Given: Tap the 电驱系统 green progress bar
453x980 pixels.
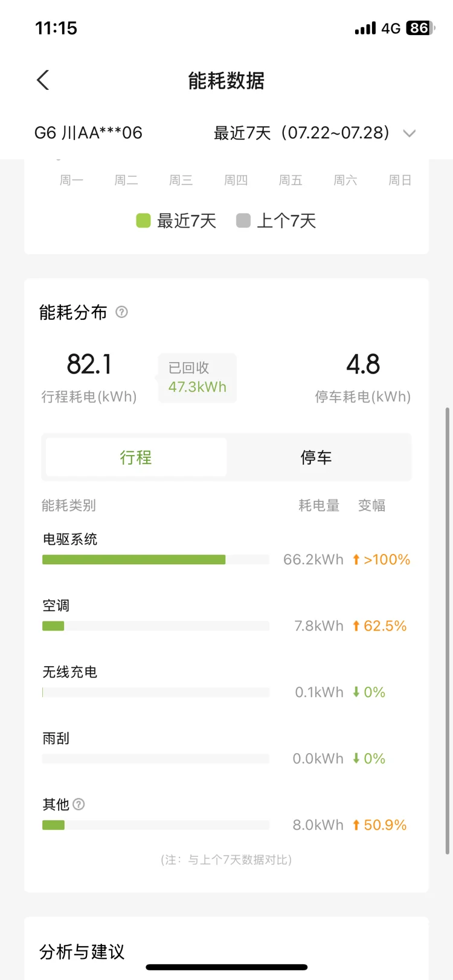Looking at the screenshot, I should tap(133, 560).
